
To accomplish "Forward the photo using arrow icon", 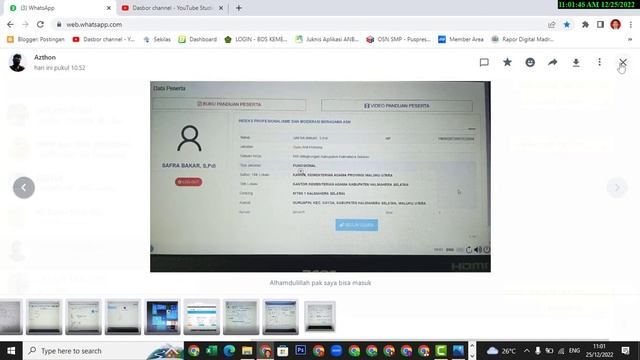I will [553, 62].
